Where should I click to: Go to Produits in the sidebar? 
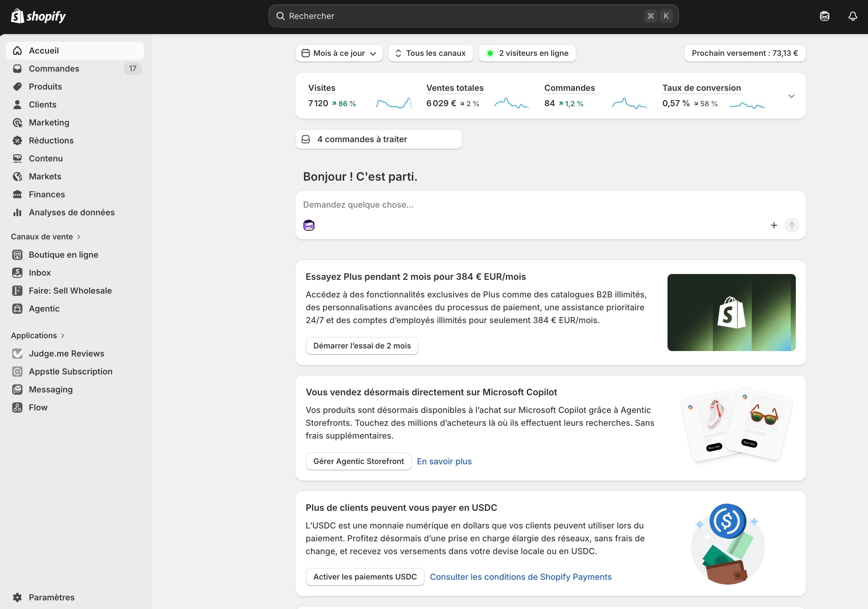(x=75, y=87)
